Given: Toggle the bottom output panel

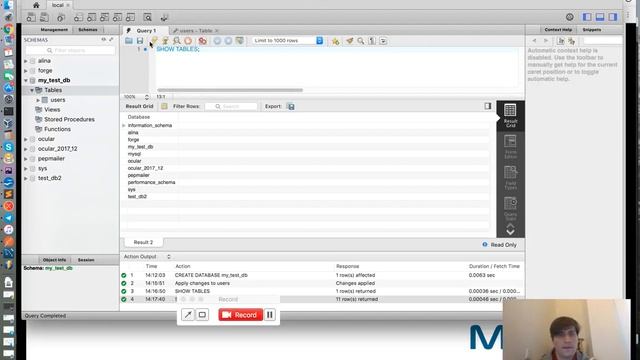Looking at the screenshot, I should point(600,17).
